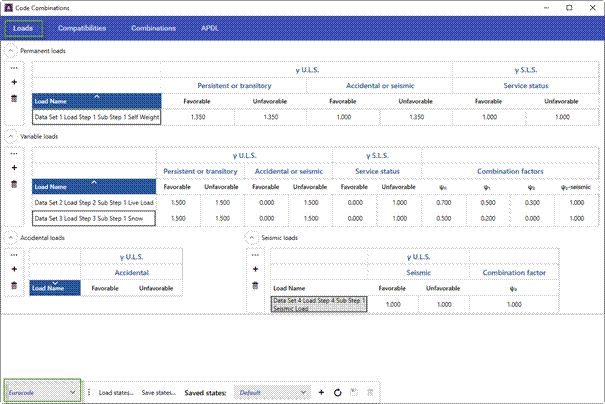Open the Eurocode standard dropdown
Screen dimensions: 605x404
(x=42, y=392)
